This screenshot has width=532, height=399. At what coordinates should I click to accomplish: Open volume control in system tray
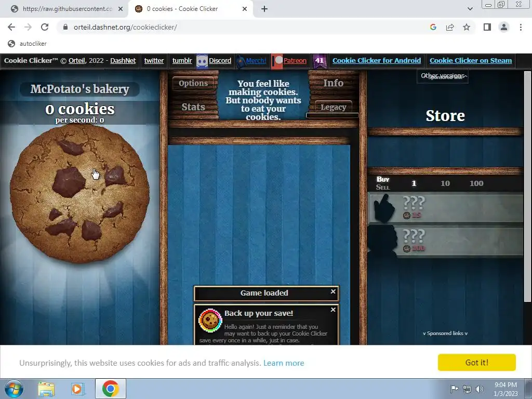(479, 389)
